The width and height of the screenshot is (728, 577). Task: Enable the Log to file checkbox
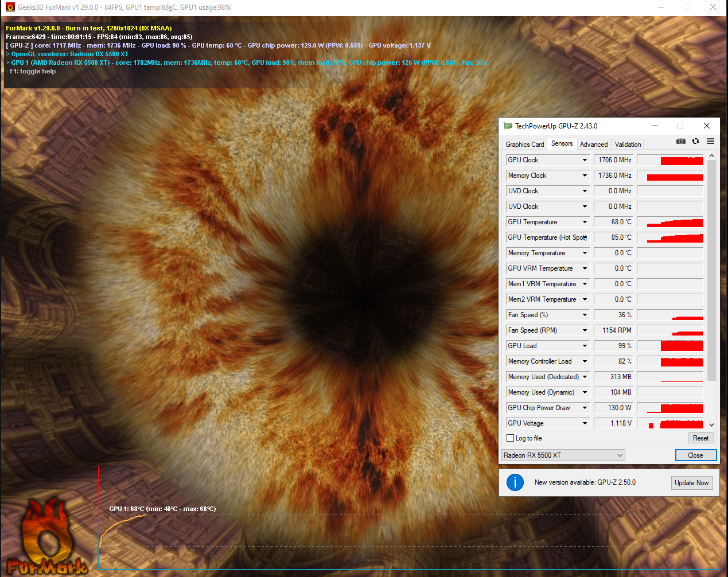pos(510,438)
